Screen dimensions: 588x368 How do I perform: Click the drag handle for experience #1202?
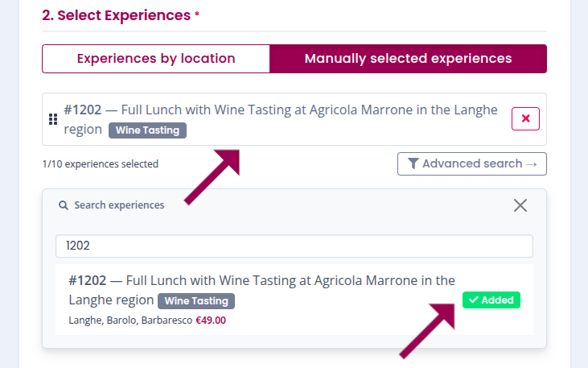53,119
